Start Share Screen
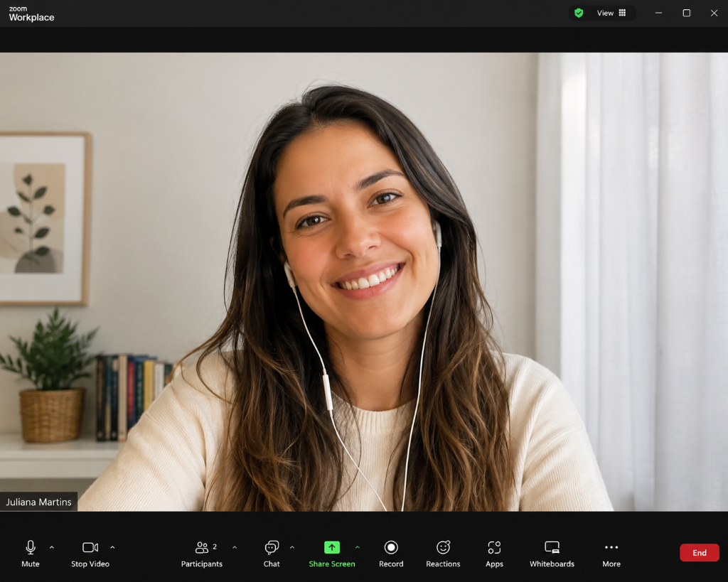The height and width of the screenshot is (582, 728). [331, 554]
